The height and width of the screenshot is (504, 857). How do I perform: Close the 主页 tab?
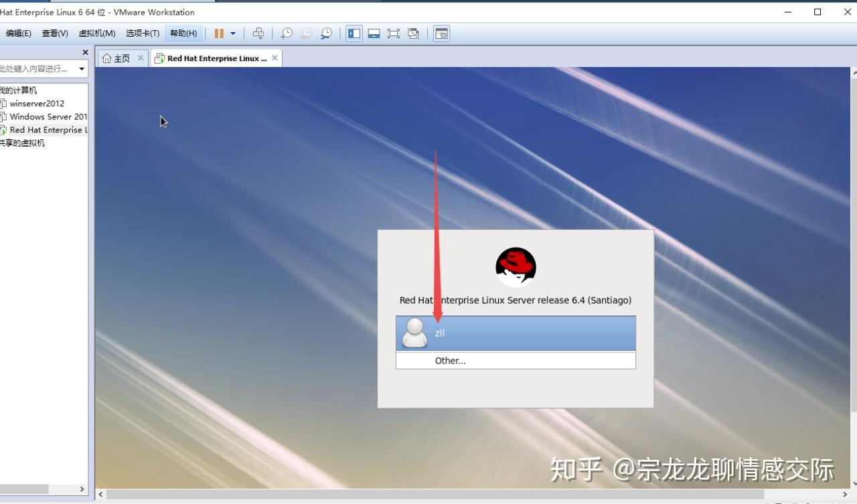pyautogui.click(x=141, y=58)
